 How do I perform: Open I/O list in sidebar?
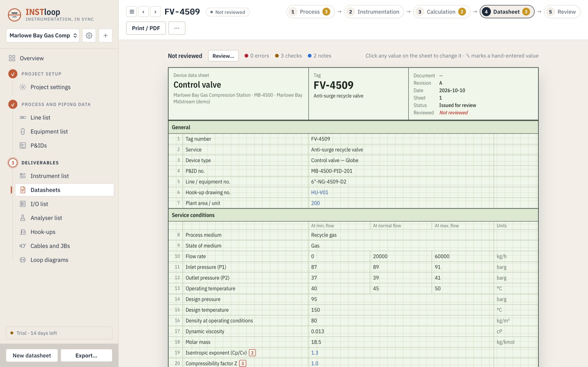(64, 204)
